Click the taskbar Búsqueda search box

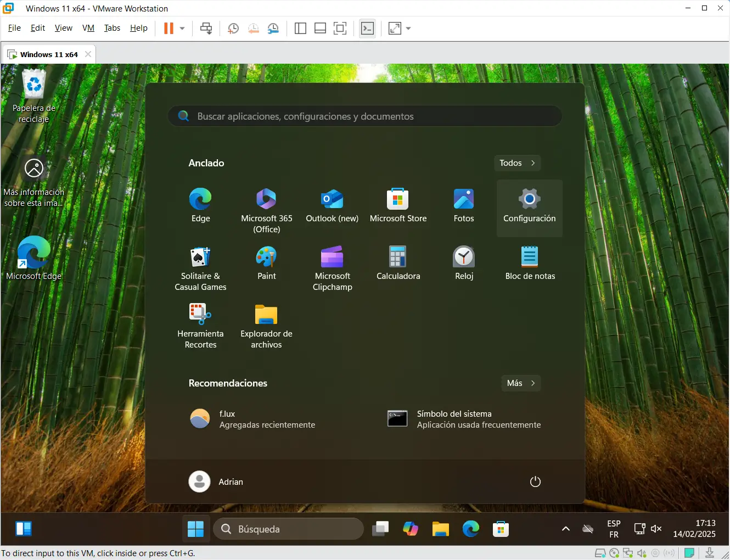tap(288, 529)
